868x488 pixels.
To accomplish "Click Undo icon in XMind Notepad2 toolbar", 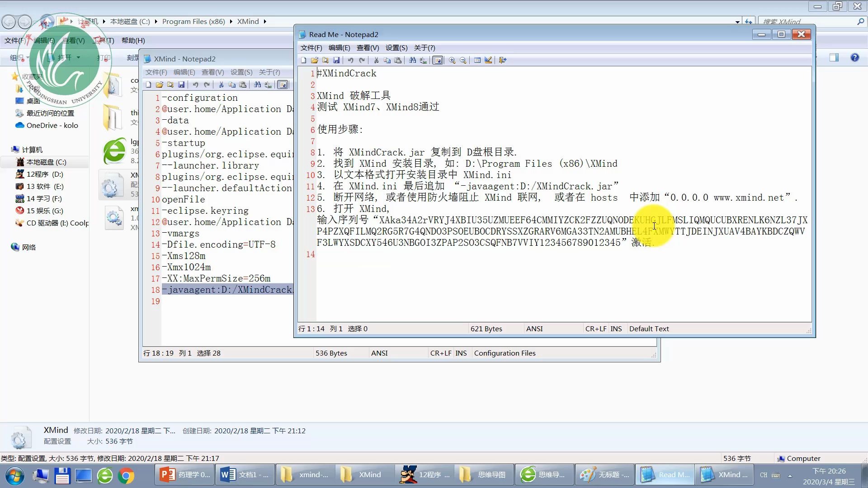I will click(195, 84).
